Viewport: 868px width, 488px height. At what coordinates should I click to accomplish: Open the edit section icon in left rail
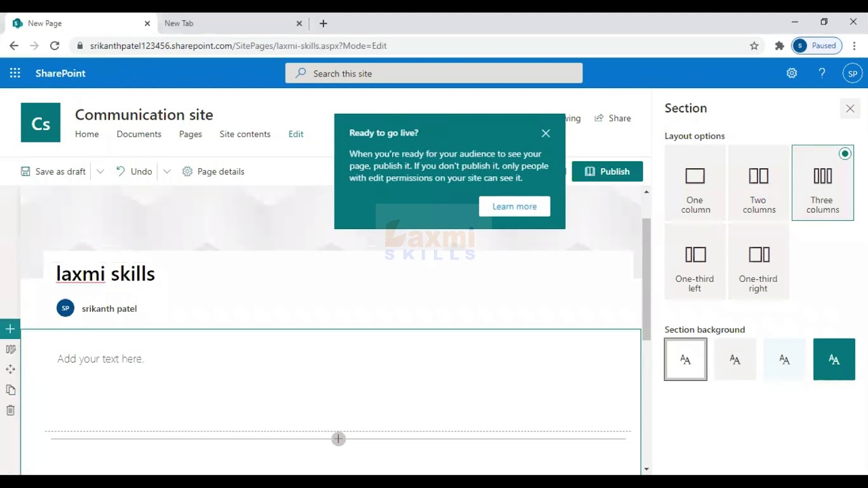[10, 349]
